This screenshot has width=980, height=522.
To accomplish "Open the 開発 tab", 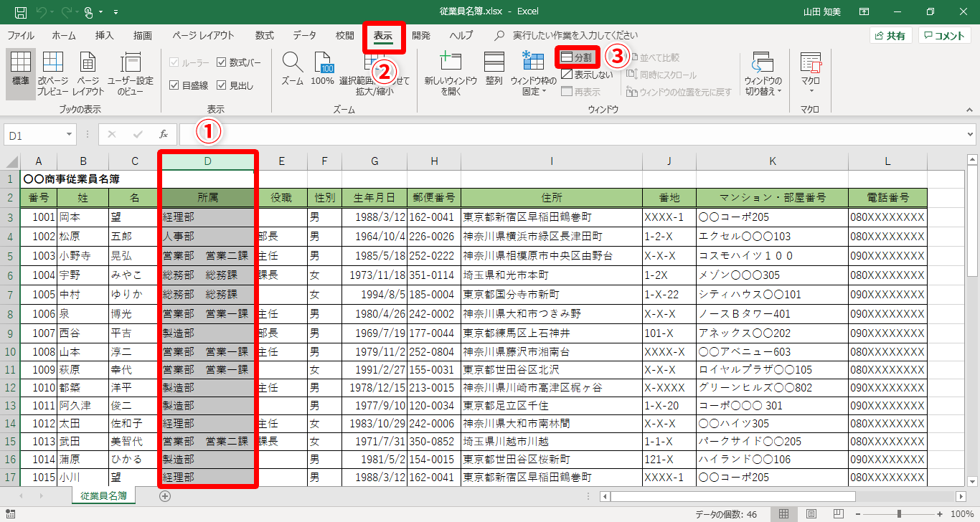I will [421, 35].
